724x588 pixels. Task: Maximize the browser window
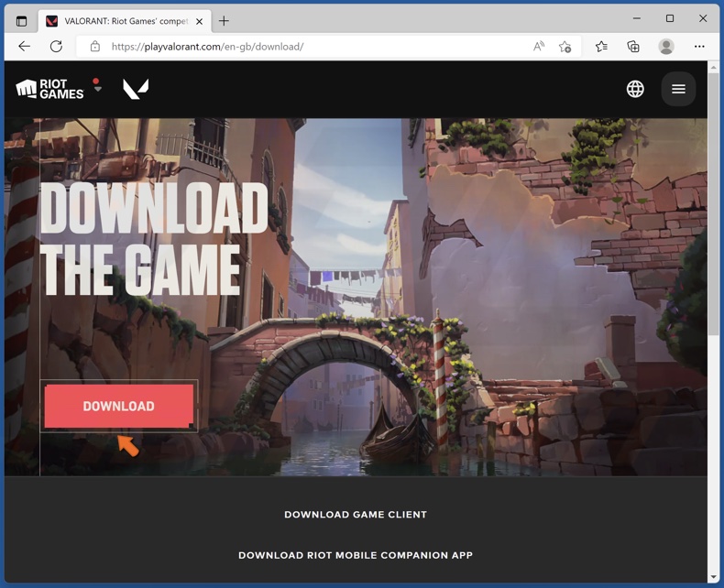click(x=670, y=18)
